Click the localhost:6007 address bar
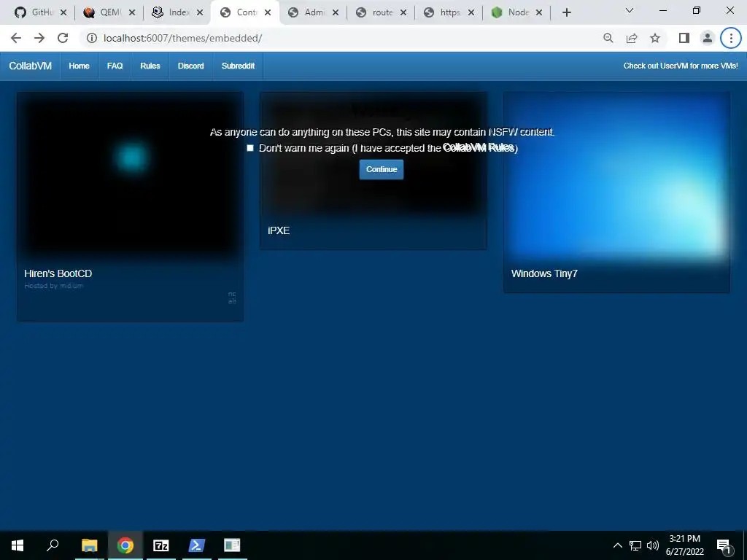Viewport: 747px width, 560px height. click(333, 38)
